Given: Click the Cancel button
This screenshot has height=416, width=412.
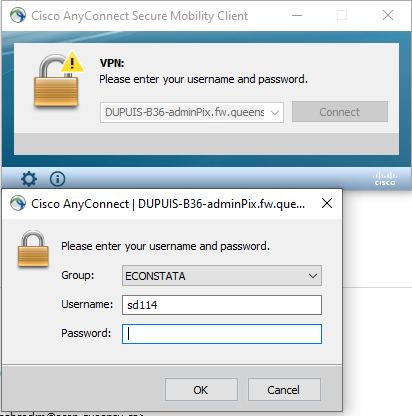Looking at the screenshot, I should [284, 390].
